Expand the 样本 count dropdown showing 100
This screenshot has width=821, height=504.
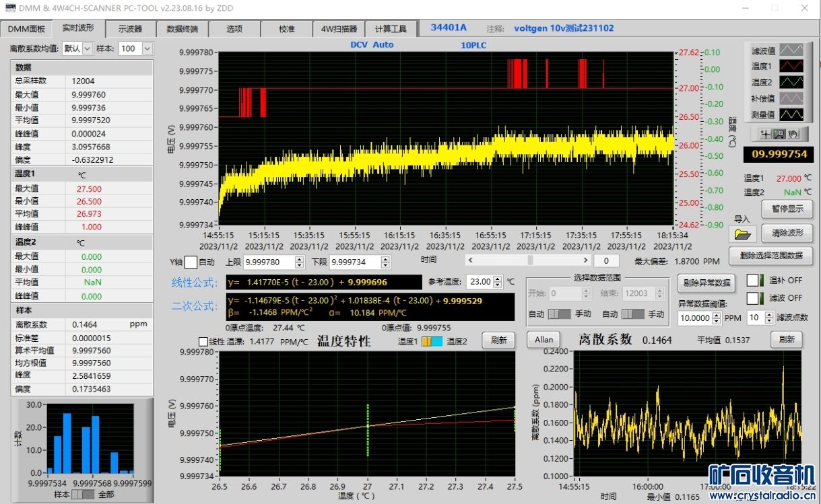tap(147, 48)
